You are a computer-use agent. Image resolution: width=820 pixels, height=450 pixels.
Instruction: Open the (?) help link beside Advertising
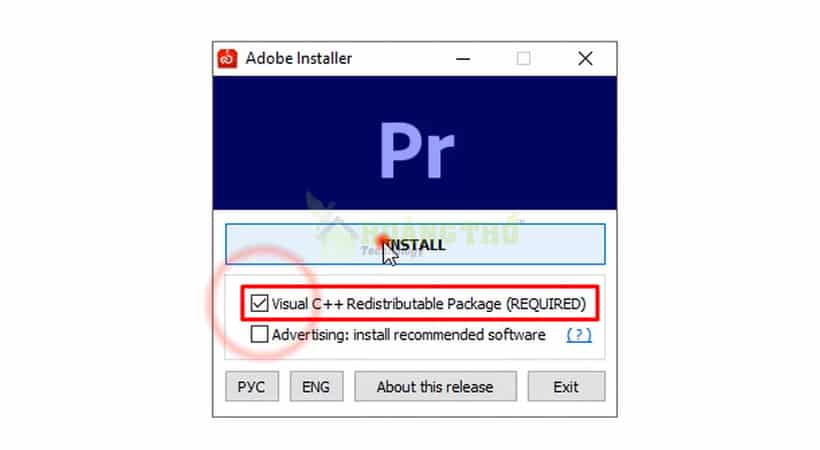click(x=579, y=334)
